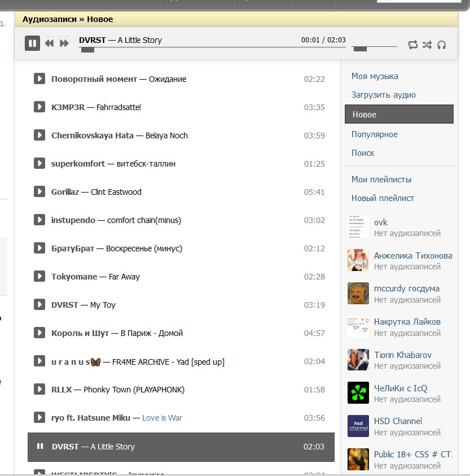Viewport: 470px width, 476px height.
Task: Play ryo ft. Hatsune Miku track
Action: point(39,417)
